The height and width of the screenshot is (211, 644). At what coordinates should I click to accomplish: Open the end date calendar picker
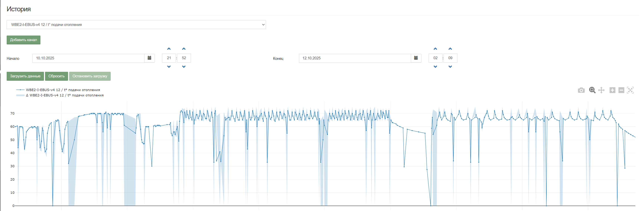(416, 58)
